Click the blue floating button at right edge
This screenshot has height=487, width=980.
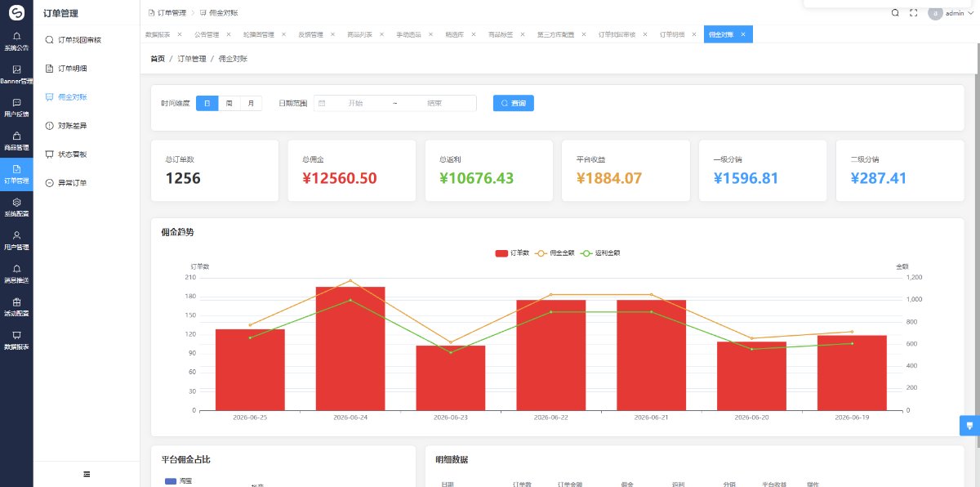pyautogui.click(x=969, y=425)
